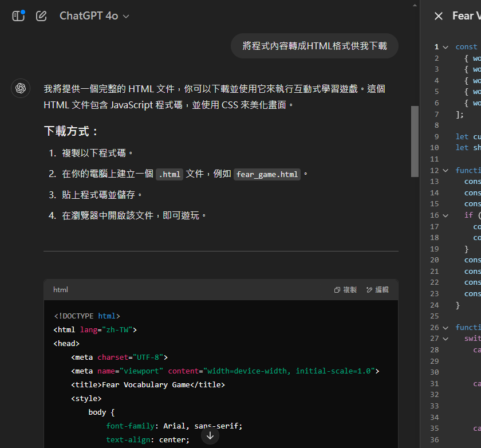This screenshot has width=481, height=448.
Task: Edit the html code block using 編輯
Action: [377, 290]
